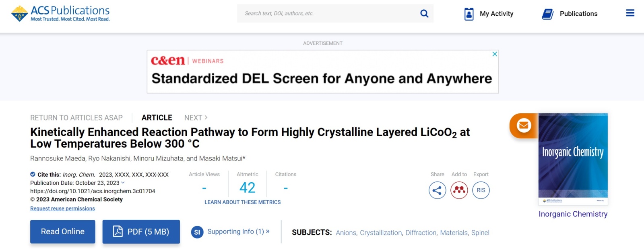
Task: Close the advertisement banner
Action: pos(495,54)
